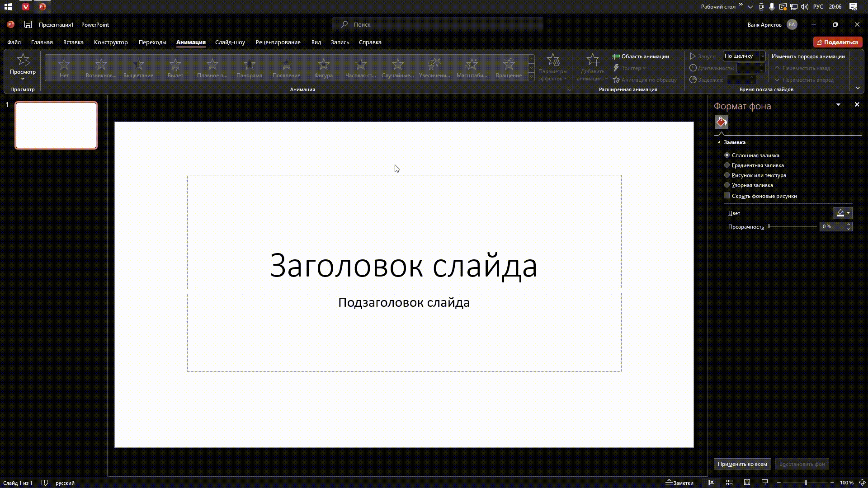Image resolution: width=868 pixels, height=488 pixels.
Task: Open the «Конструктор» ribbon tab
Action: (110, 42)
